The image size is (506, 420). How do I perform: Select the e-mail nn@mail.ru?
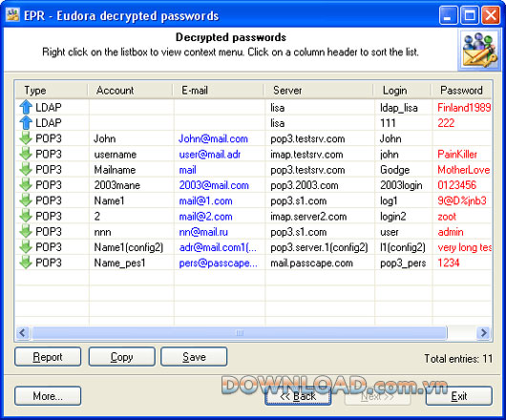click(203, 232)
